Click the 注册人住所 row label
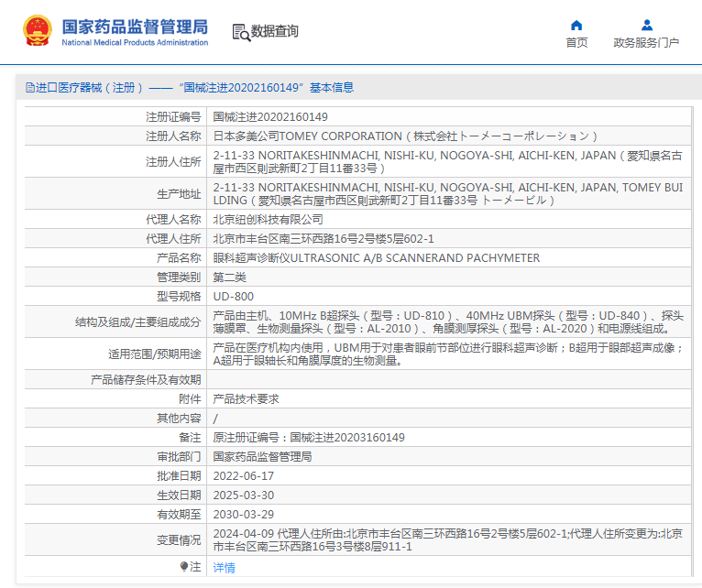Viewport: 702px width, 588px height. 173,161
